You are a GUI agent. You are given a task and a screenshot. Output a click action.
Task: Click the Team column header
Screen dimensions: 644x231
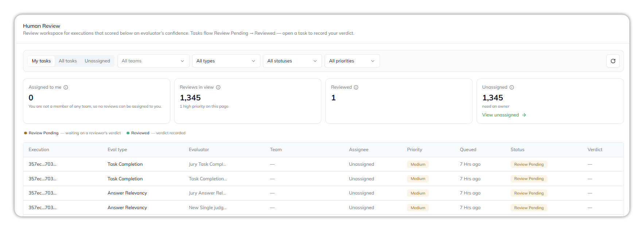(276, 150)
